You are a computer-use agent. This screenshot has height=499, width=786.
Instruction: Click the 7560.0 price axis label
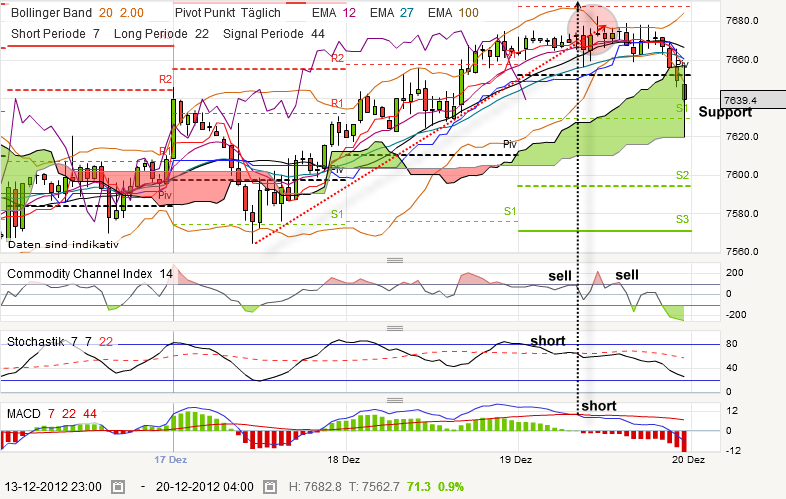742,252
